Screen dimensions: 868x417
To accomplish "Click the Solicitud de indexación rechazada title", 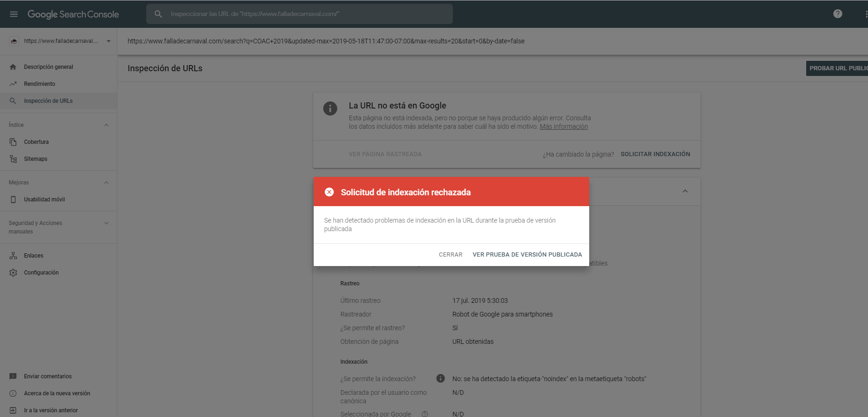I will (x=406, y=192).
